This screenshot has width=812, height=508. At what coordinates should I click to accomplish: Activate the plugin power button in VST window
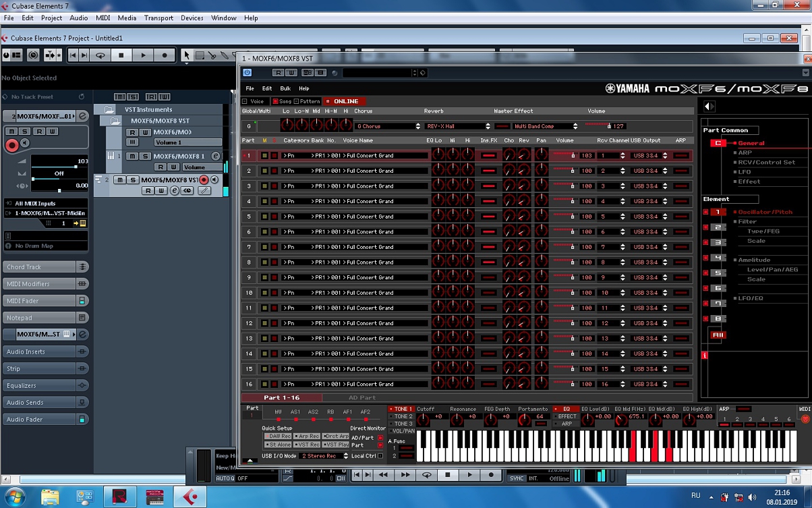(x=247, y=73)
